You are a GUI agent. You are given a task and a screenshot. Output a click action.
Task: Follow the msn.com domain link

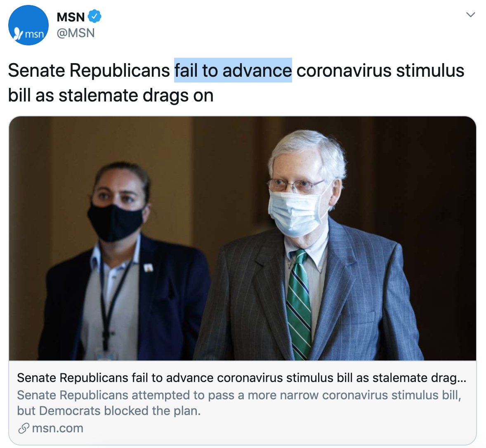click(x=58, y=428)
